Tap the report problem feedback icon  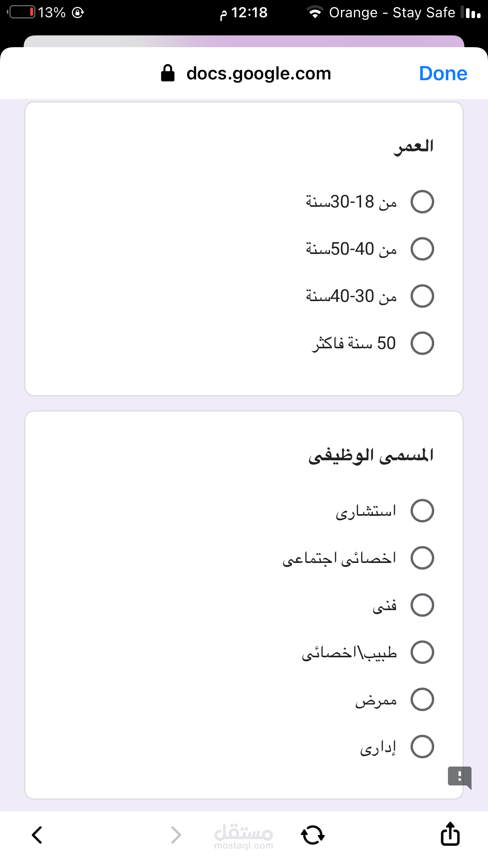coord(459,777)
